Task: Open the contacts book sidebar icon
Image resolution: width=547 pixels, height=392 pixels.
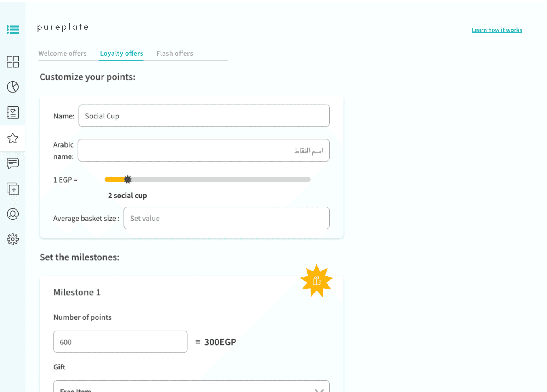Action: click(x=13, y=113)
